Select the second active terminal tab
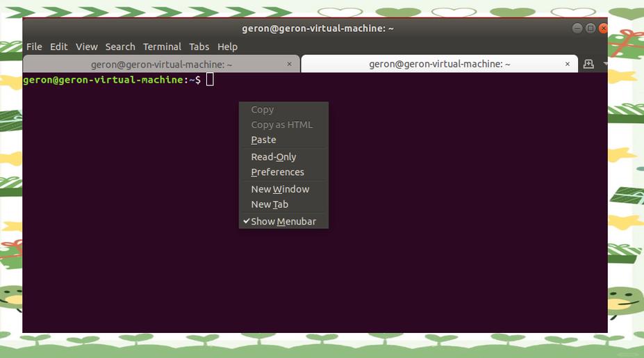The width and height of the screenshot is (644, 358). click(x=440, y=64)
